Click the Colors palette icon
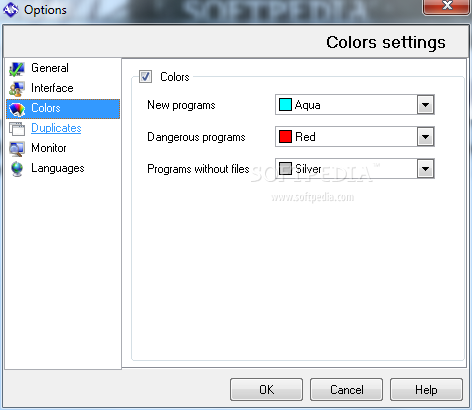Image resolution: width=472 pixels, height=410 pixels. pyautogui.click(x=17, y=109)
